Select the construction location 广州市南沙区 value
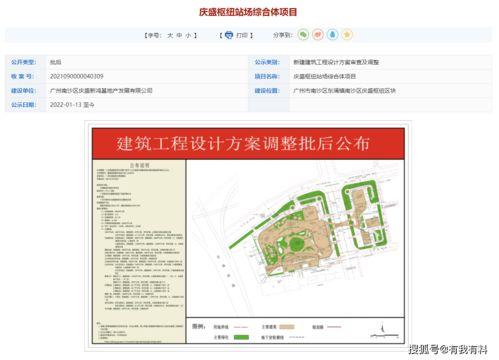Screen dimensions: 499x360 (x=344, y=90)
